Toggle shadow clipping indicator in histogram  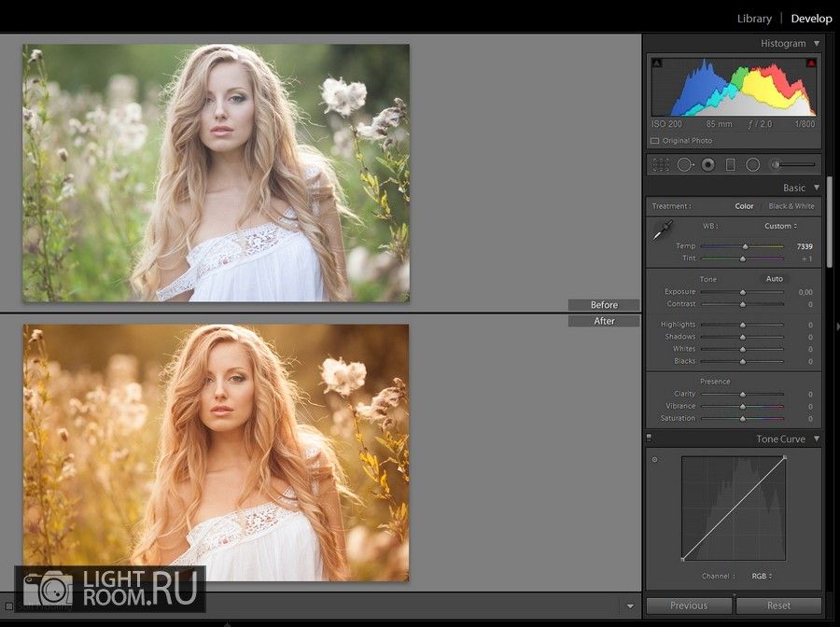[x=657, y=63]
